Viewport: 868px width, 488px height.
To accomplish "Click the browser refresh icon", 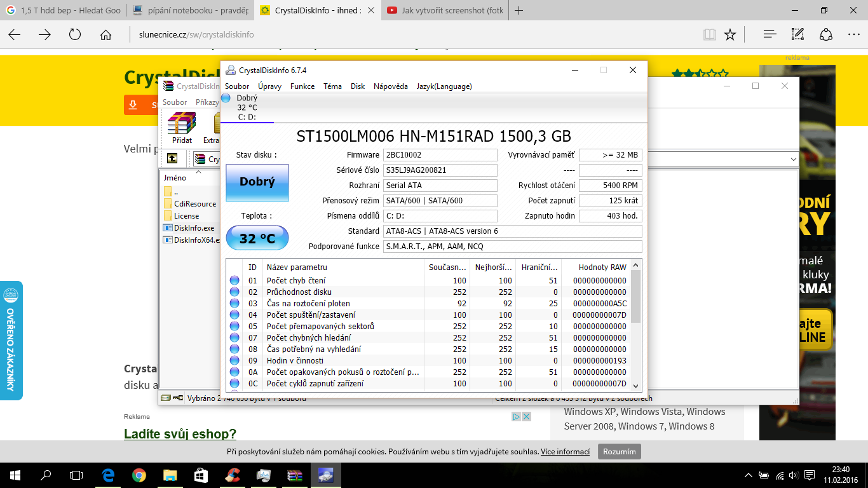I will pyautogui.click(x=75, y=34).
